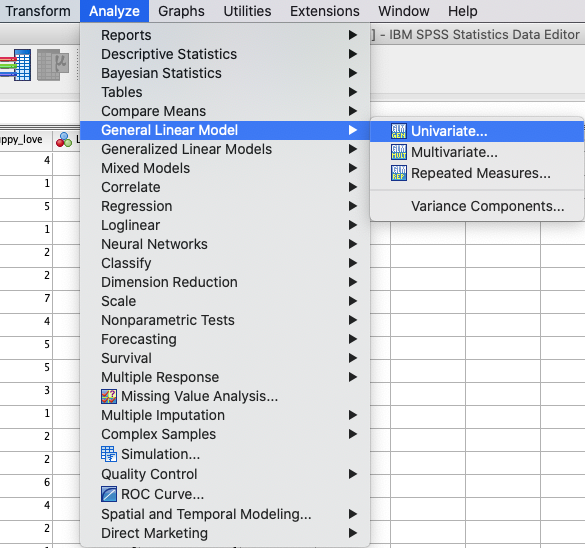Expand the Multiple Imputation submenu
585x548 pixels.
[x=225, y=415]
